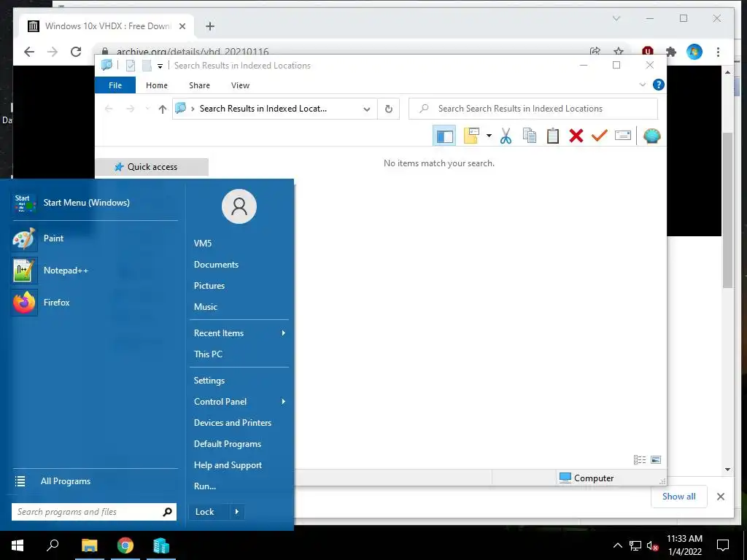Open the View ribbon tab

(240, 85)
